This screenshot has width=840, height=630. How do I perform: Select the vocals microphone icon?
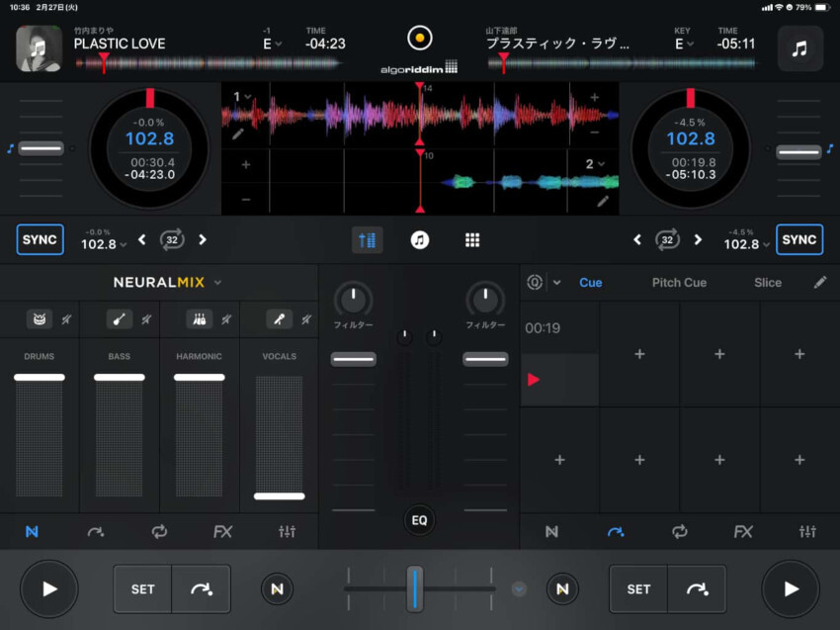281,319
